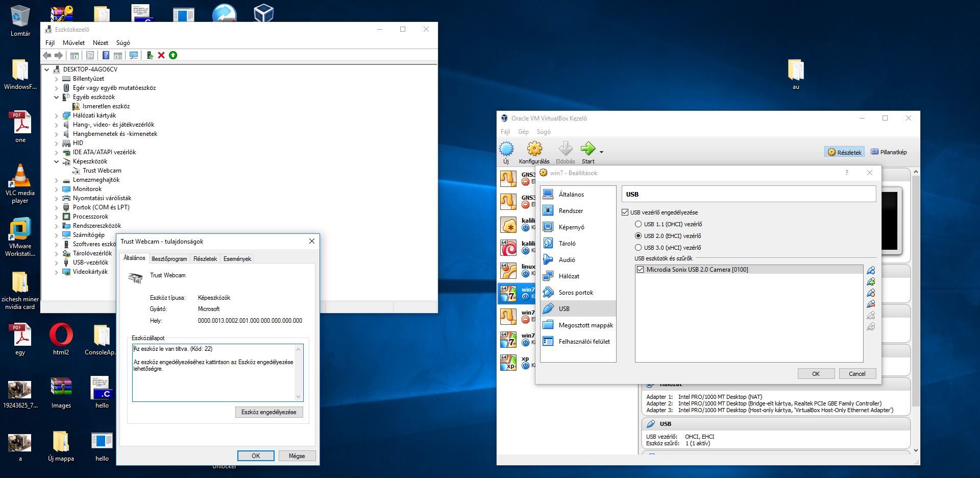Viewport: 980px width, 478px height.
Task: Select USB 2.0 (EHCI) vezérlő radio button
Action: tap(638, 236)
